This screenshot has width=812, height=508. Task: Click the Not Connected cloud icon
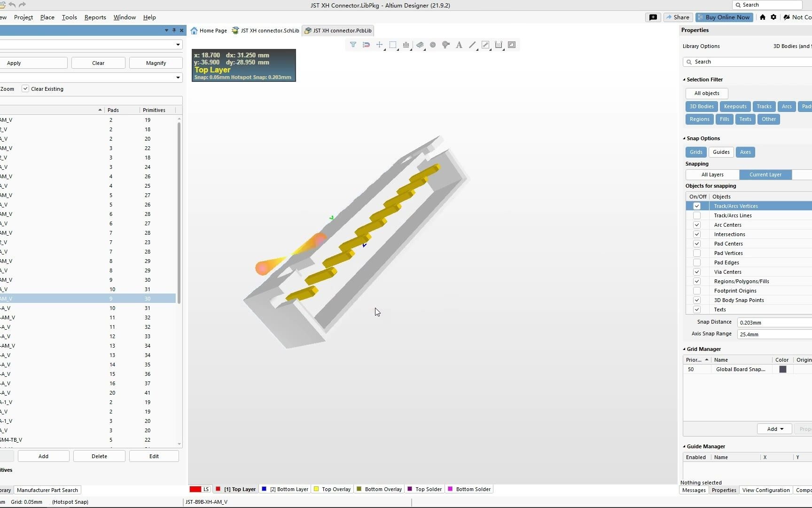click(x=787, y=17)
